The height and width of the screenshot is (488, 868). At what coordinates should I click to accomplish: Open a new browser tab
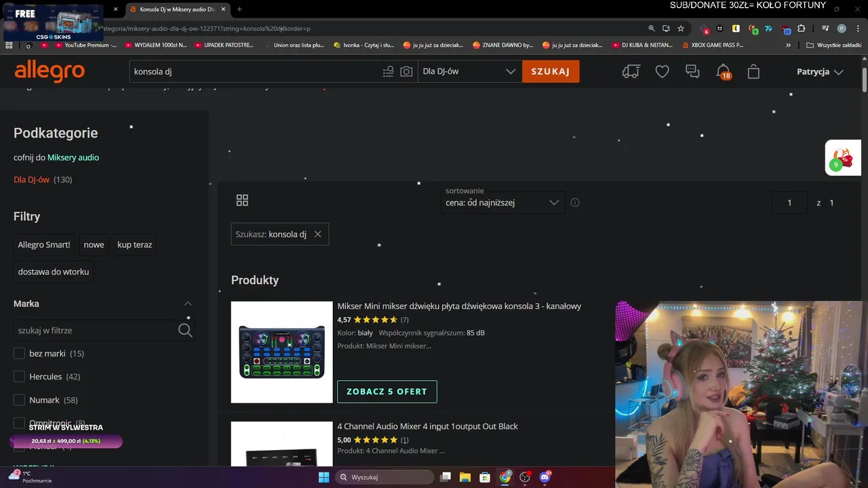coord(239,9)
